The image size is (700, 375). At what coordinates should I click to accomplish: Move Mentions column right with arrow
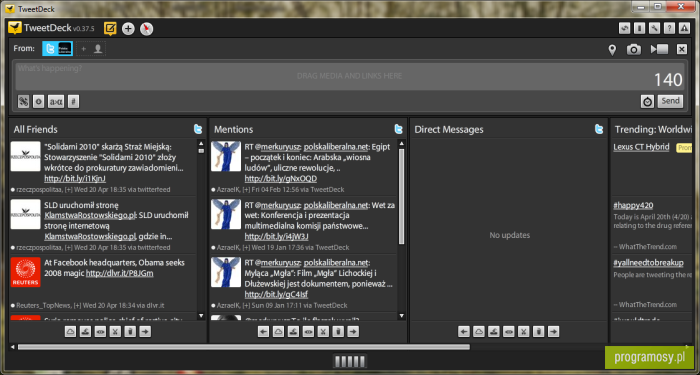(353, 331)
